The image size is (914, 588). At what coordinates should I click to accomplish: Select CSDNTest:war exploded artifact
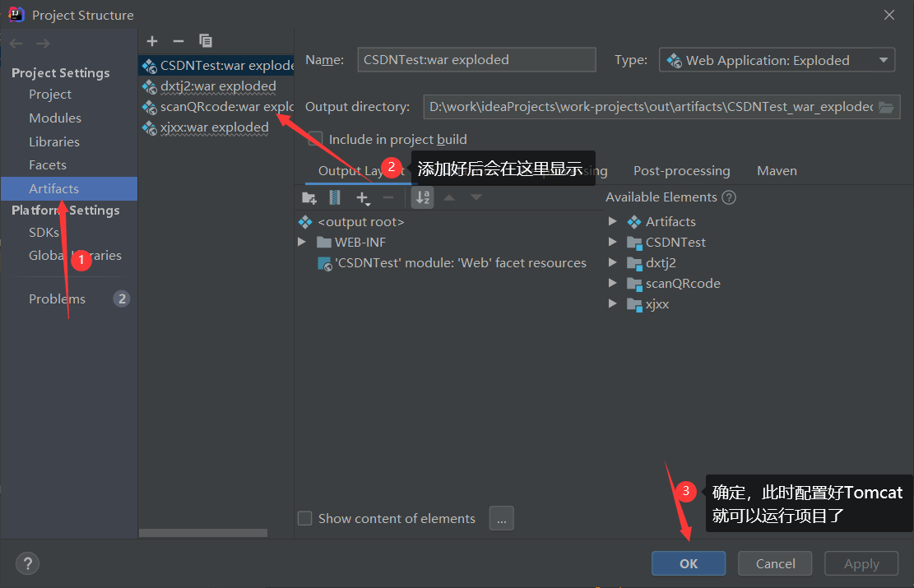(216, 65)
